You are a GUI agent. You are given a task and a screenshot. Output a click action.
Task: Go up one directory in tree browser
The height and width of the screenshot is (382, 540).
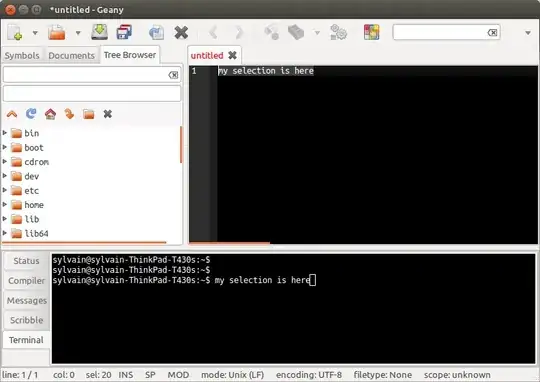(x=12, y=114)
